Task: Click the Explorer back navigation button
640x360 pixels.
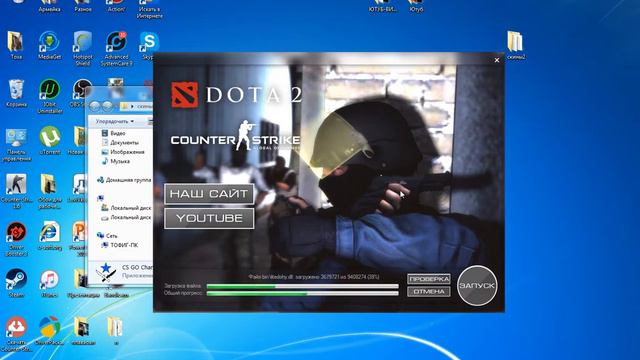Action: pyautogui.click(x=95, y=106)
